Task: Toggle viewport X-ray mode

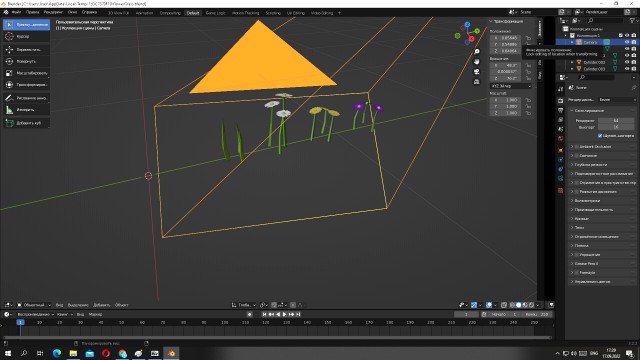Action: coord(504,305)
